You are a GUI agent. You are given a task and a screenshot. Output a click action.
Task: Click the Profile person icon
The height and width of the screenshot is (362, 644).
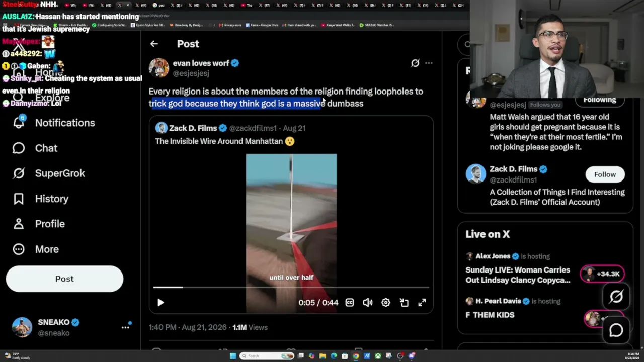click(x=19, y=224)
